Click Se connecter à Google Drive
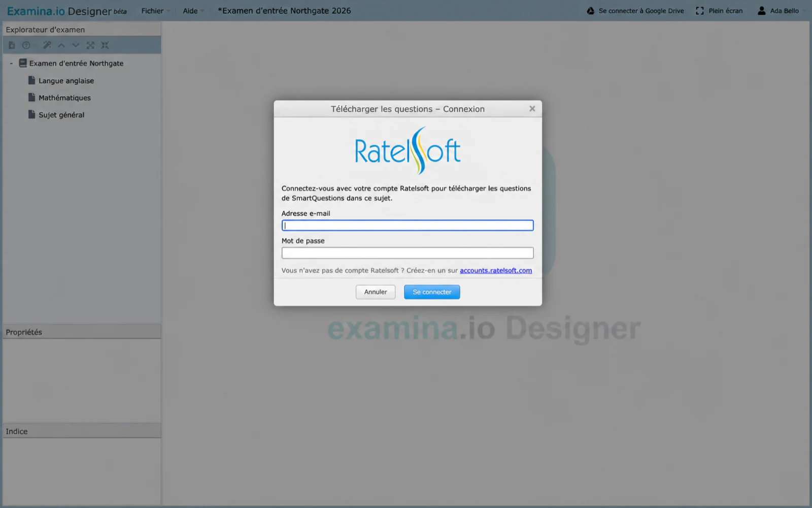812x508 pixels. tap(635, 11)
